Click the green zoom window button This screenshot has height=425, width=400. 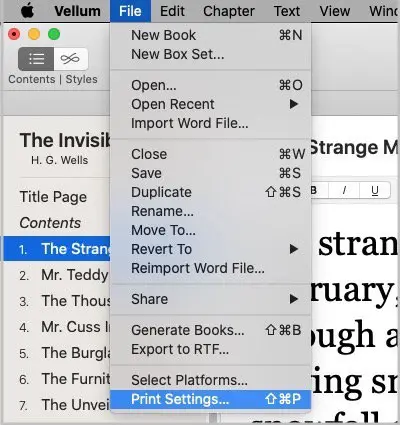click(x=54, y=34)
